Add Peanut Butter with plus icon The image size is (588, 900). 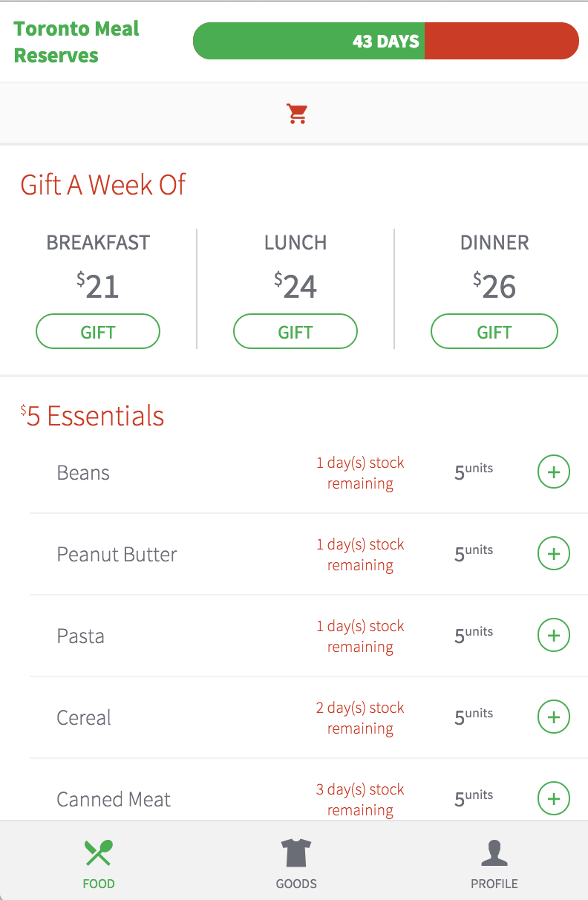[553, 554]
